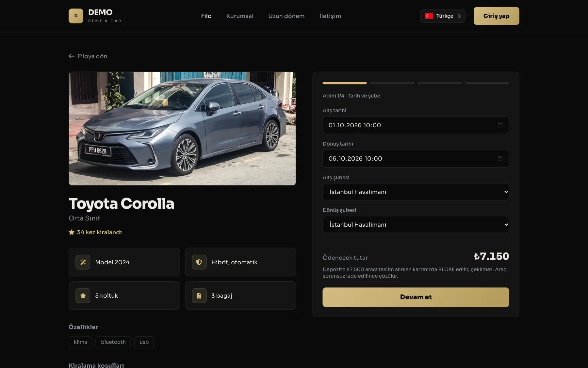Click the Devam et button
The width and height of the screenshot is (588, 368).
(x=416, y=297)
